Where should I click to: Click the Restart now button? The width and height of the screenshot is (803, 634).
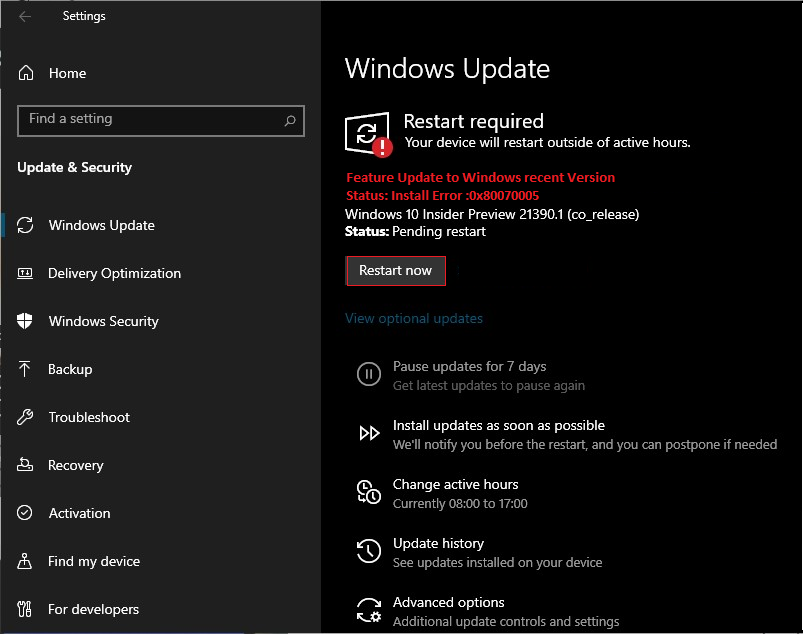pyautogui.click(x=395, y=270)
